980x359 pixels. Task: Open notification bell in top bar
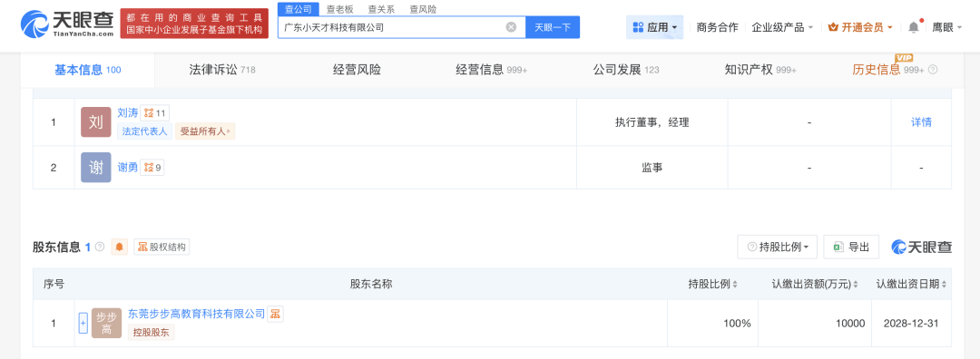914,27
